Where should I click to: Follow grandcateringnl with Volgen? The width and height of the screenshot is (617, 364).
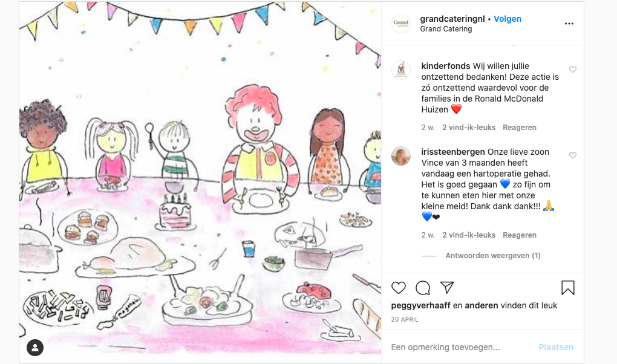508,19
